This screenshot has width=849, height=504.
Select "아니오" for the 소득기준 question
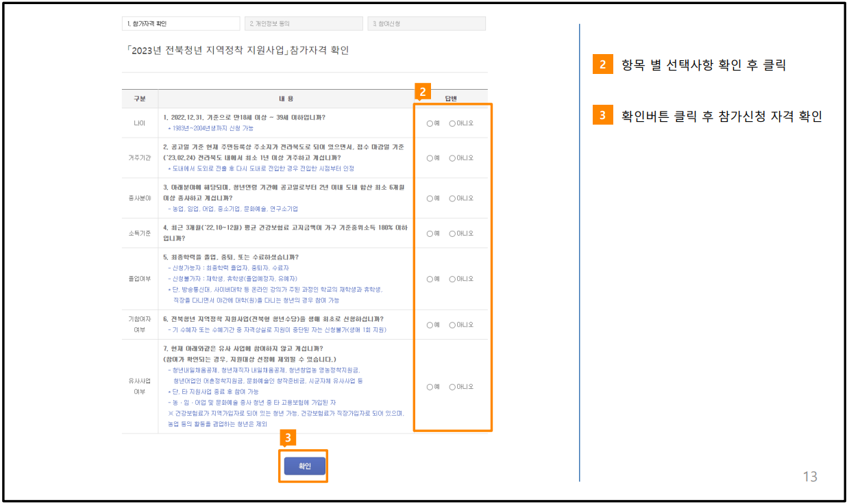(453, 233)
